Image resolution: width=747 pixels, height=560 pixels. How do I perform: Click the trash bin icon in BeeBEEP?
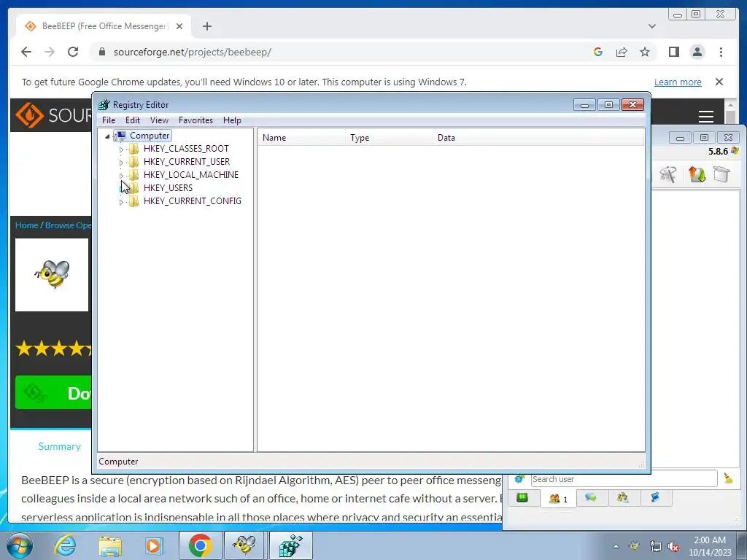pos(721,174)
